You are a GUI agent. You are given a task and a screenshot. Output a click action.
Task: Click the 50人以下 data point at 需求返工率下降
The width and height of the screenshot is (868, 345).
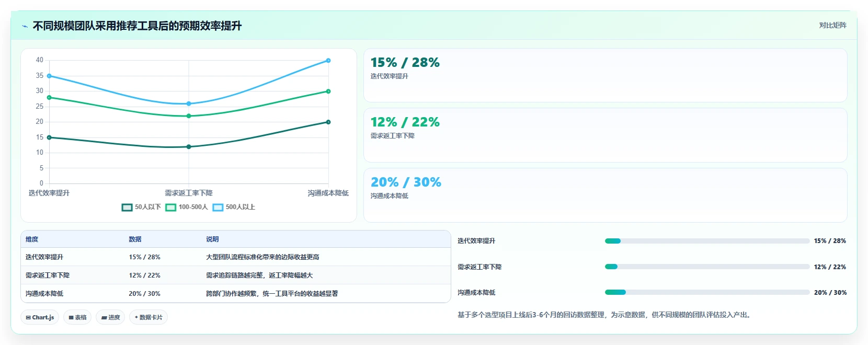[189, 147]
